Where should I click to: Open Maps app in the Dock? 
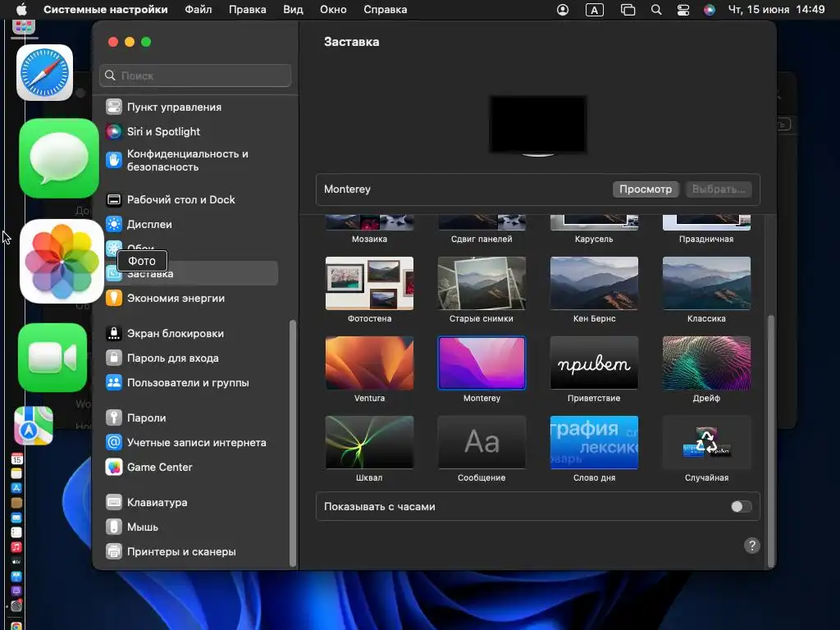tap(33, 426)
